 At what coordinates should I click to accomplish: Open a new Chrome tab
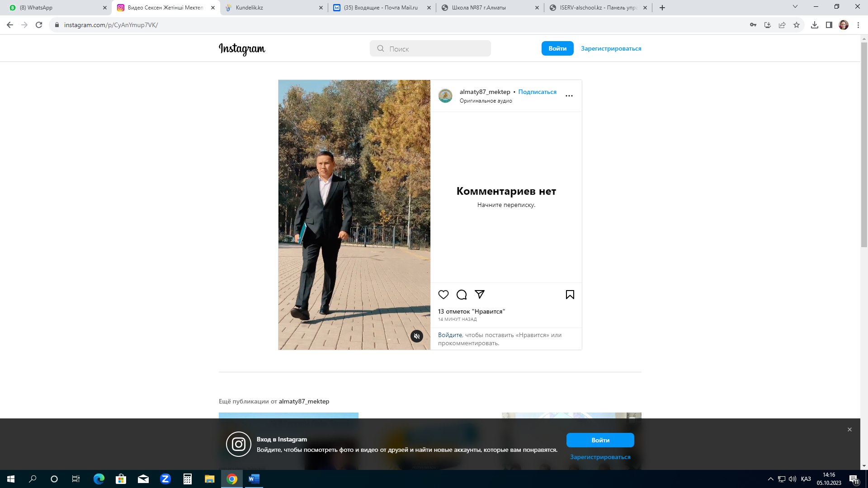[x=662, y=8]
